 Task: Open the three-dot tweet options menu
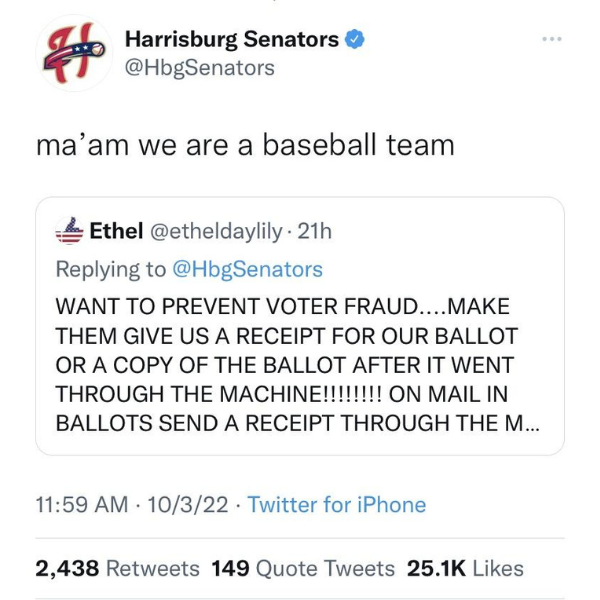coord(552,39)
